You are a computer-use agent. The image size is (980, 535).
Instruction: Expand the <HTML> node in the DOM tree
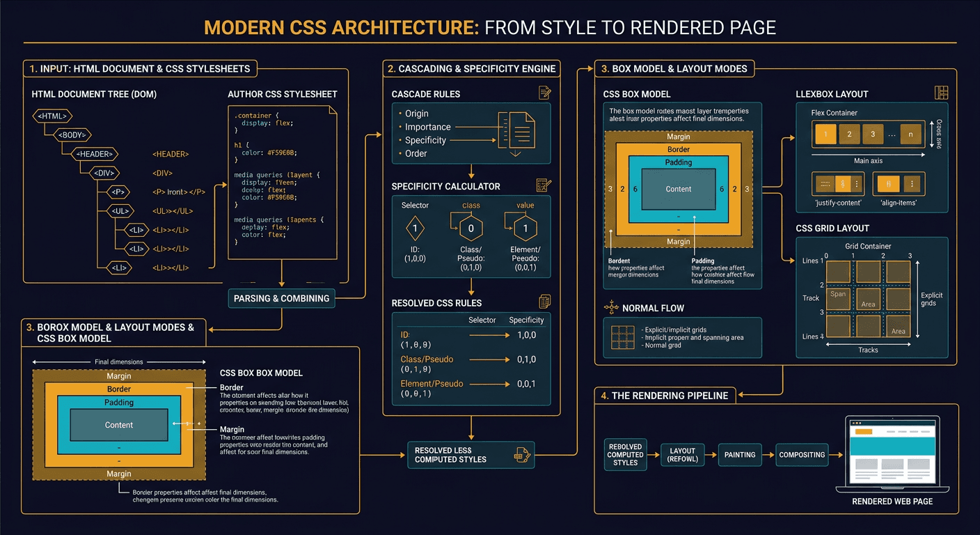(x=52, y=116)
